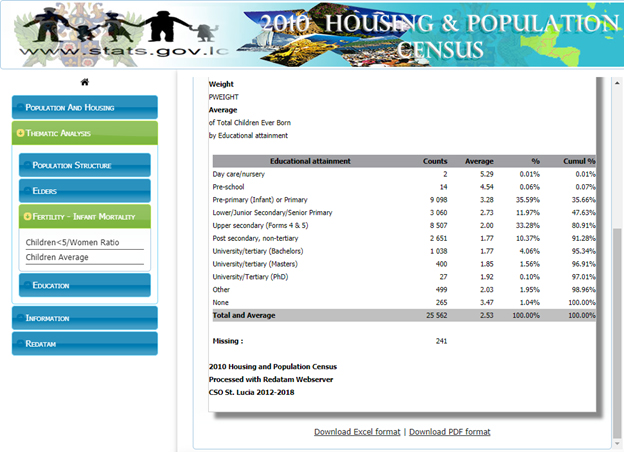Viewport: 624px width, 452px height.
Task: Select the 'Other' row label
Action: pyautogui.click(x=221, y=289)
